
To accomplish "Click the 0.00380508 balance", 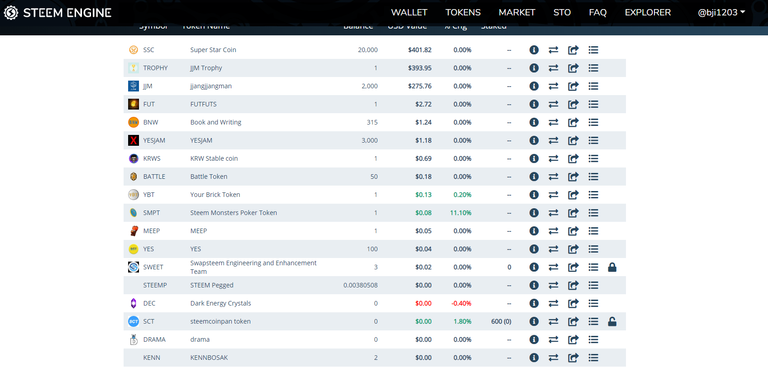I will click(360, 285).
